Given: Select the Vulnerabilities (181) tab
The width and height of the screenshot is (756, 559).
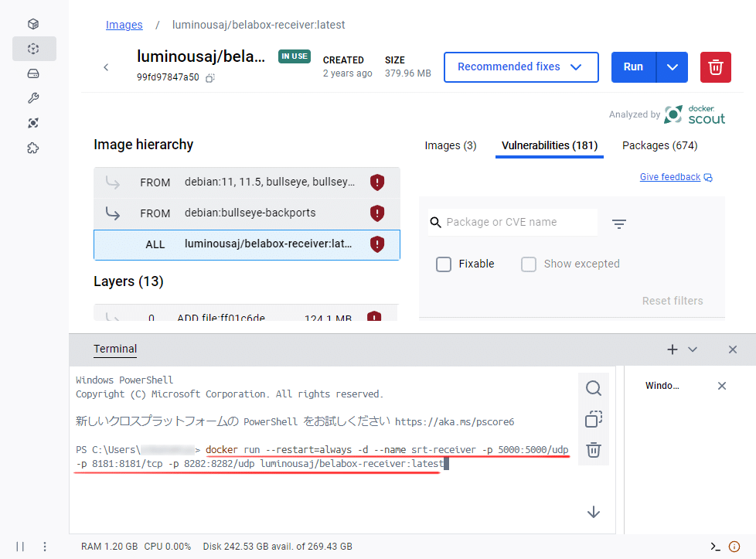Looking at the screenshot, I should point(550,145).
